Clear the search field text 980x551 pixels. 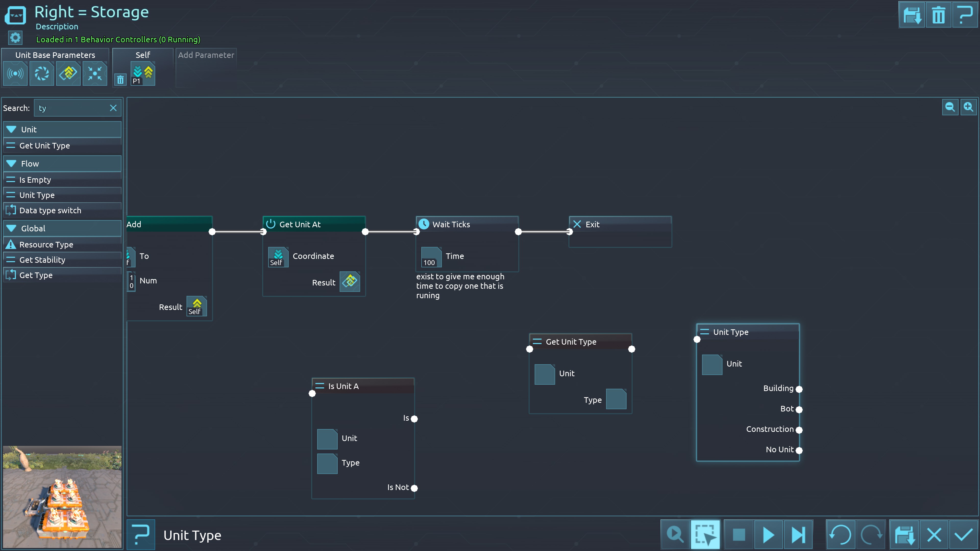[x=113, y=108]
